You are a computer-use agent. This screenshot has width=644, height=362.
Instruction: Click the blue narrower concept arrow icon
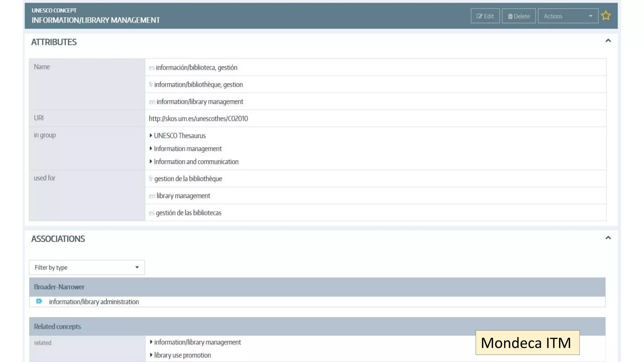(39, 301)
